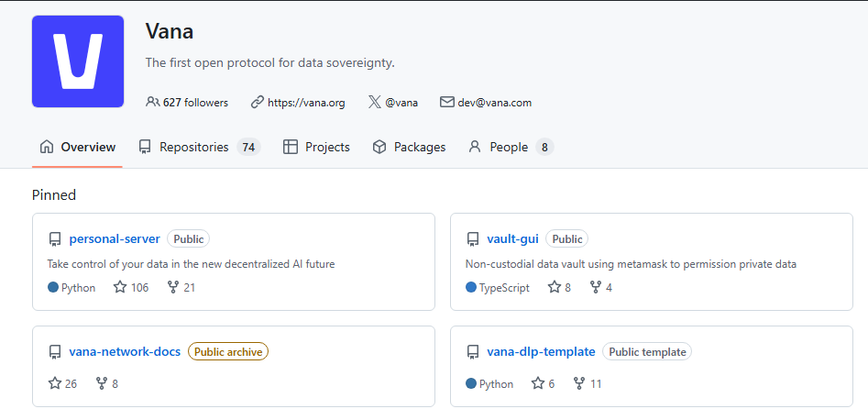Open the Projects tab
868x420 pixels.
coord(316,147)
